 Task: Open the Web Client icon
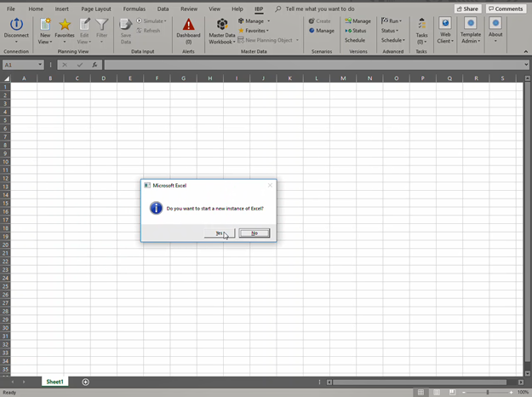pyautogui.click(x=445, y=24)
